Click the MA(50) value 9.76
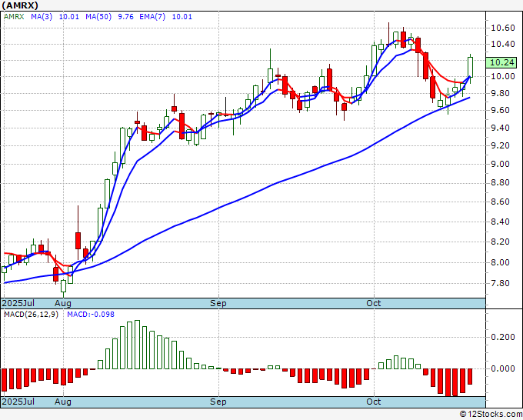 (x=125, y=17)
